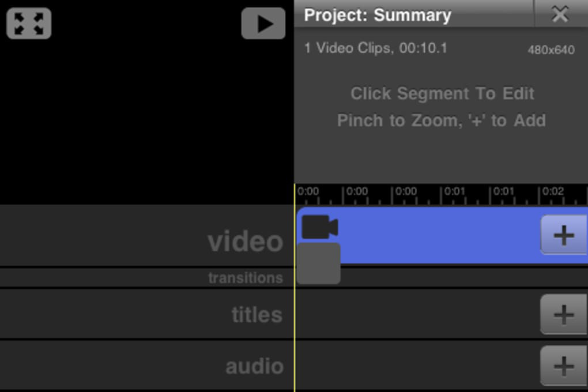Select the video track label
The image size is (588, 392).
click(246, 241)
